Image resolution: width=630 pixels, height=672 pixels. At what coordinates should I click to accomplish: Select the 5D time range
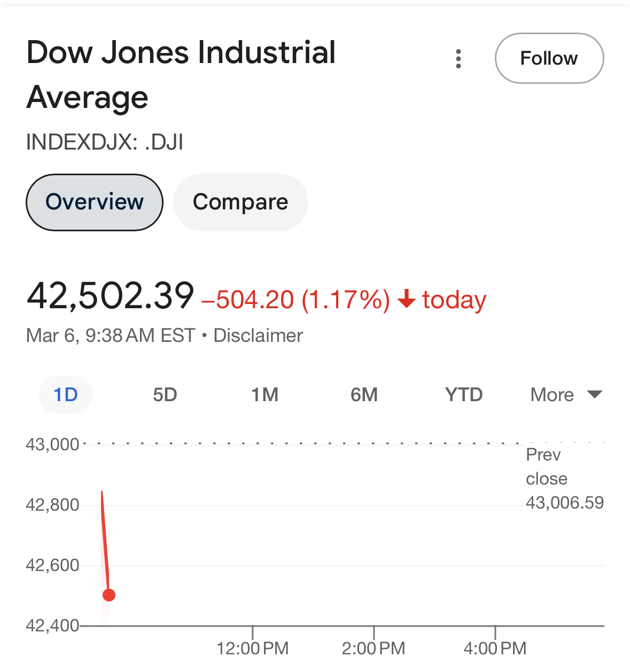[x=165, y=395]
